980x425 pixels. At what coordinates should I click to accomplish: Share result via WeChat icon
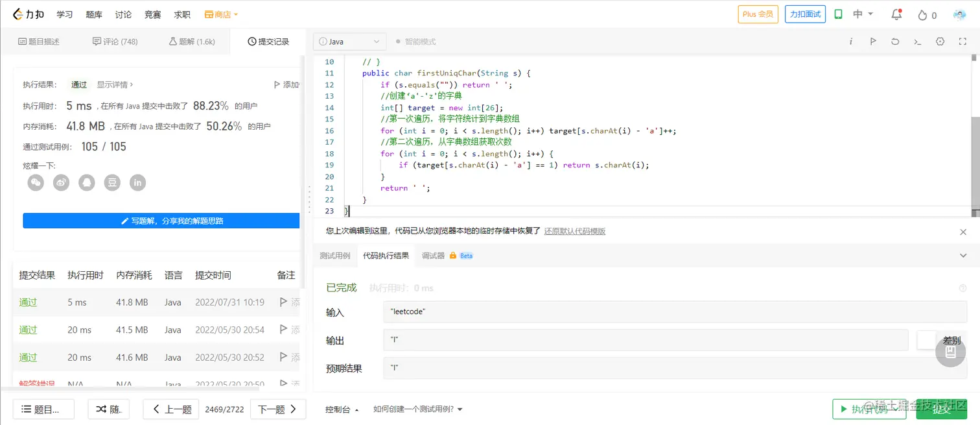point(36,183)
